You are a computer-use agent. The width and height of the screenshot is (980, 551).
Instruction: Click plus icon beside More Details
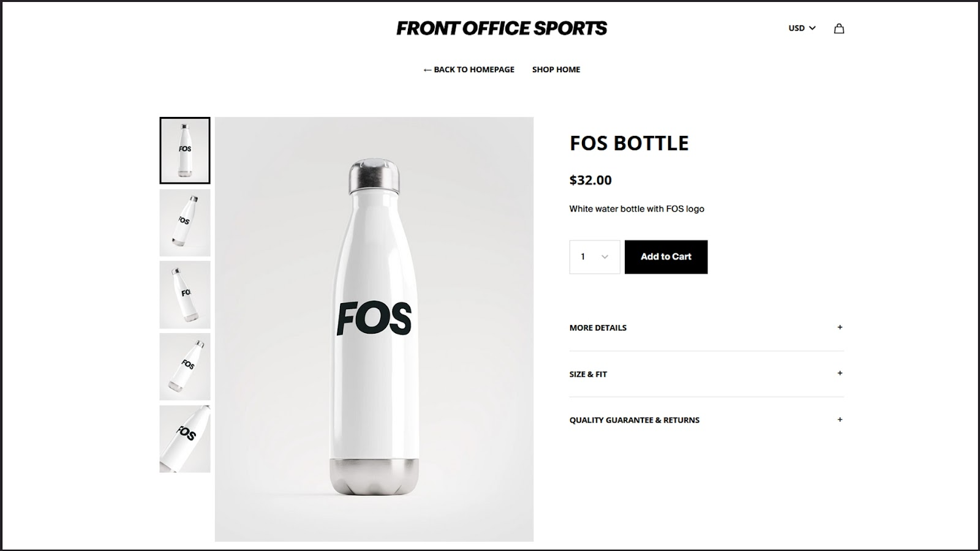tap(840, 328)
